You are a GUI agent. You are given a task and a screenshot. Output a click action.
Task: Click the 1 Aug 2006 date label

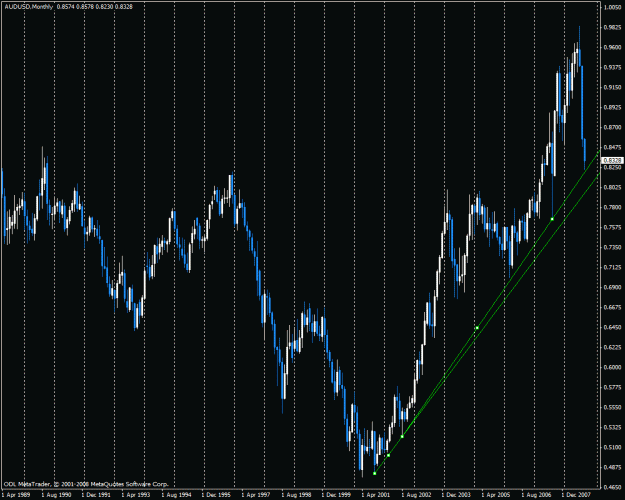pos(537,495)
